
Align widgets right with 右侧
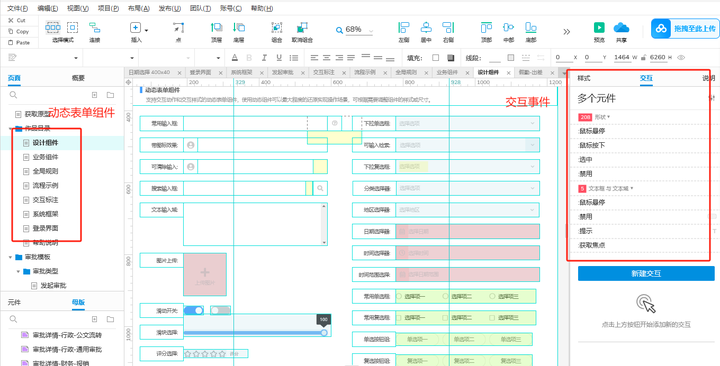pos(448,28)
